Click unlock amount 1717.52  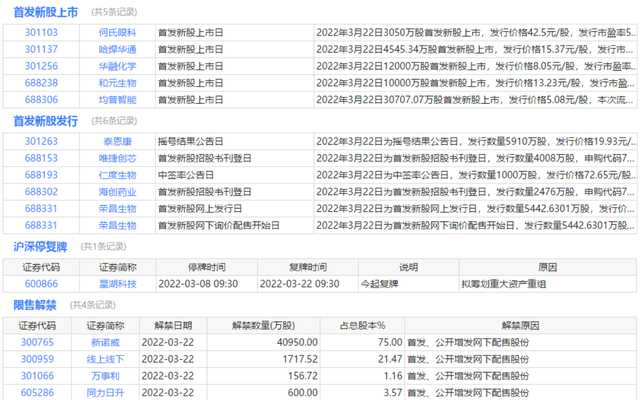[300, 359]
